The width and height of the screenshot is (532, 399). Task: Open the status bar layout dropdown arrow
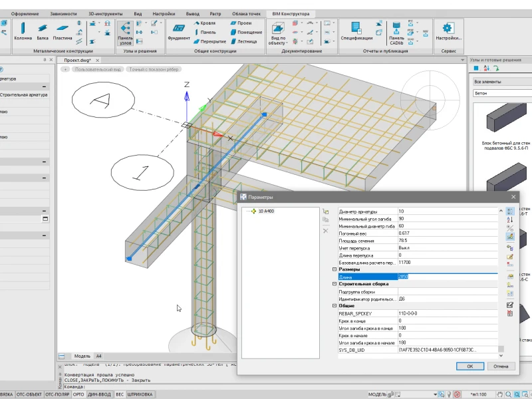[436, 394]
